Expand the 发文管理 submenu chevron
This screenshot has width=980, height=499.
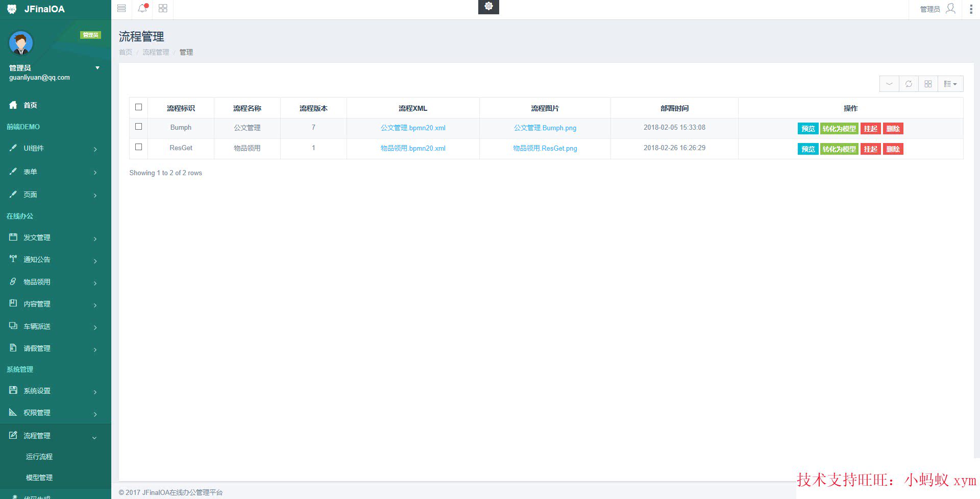pyautogui.click(x=95, y=239)
